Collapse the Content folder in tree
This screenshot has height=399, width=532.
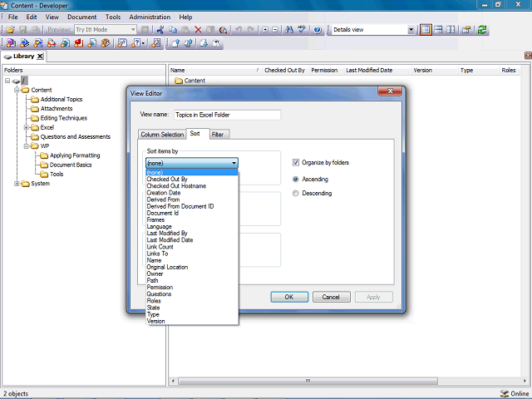pos(17,90)
